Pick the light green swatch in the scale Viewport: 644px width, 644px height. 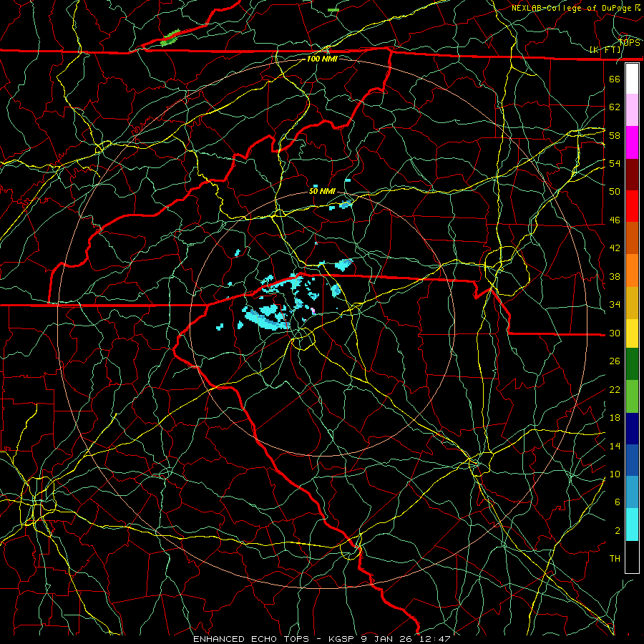632,396
